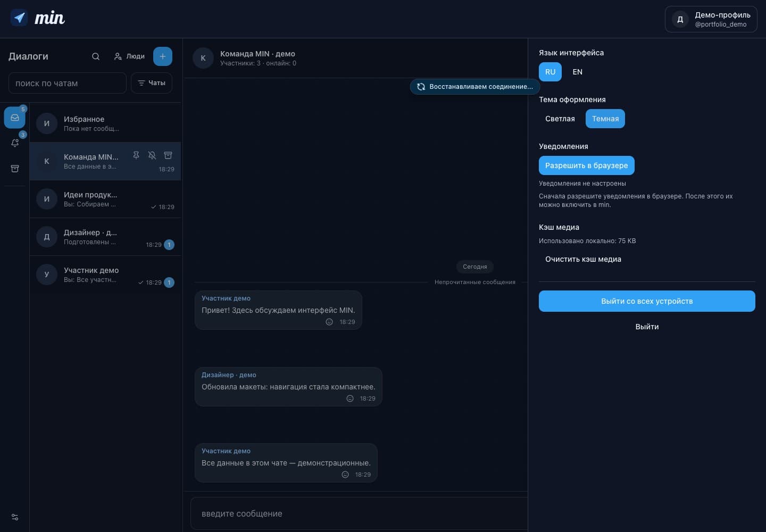Click the Восстанавливаем соединение status pill
The image size is (766, 532).
(475, 87)
